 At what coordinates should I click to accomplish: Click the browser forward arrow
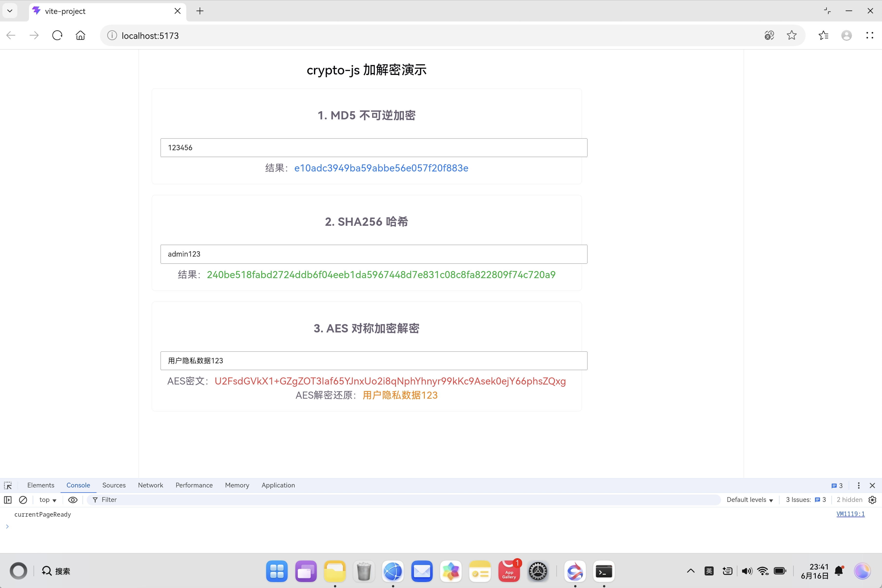34,36
